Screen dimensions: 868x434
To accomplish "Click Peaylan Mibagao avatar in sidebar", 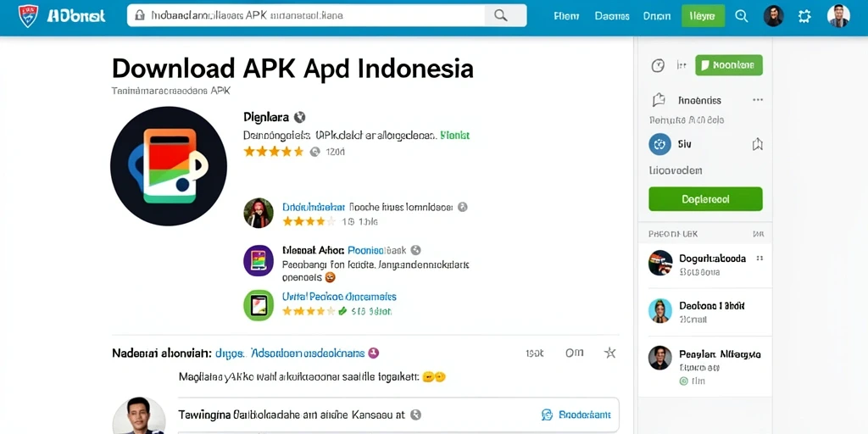I will 660,359.
